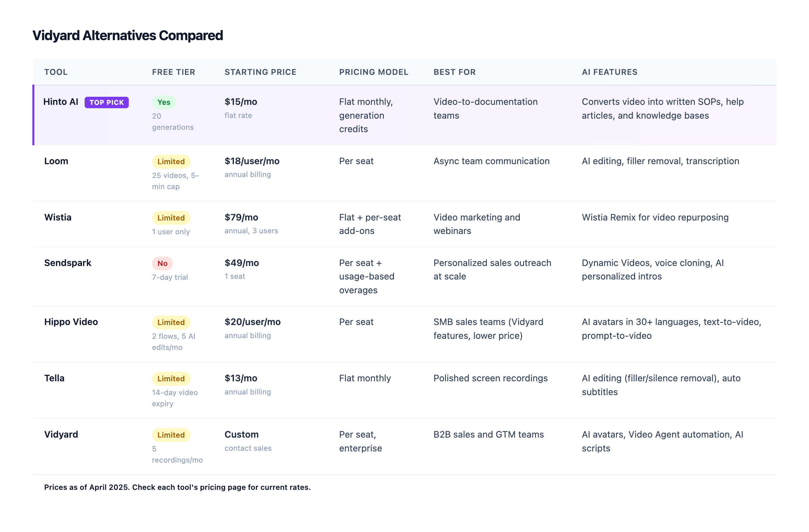Select the Loom tool name
This screenshot has height=532, width=809.
(56, 161)
